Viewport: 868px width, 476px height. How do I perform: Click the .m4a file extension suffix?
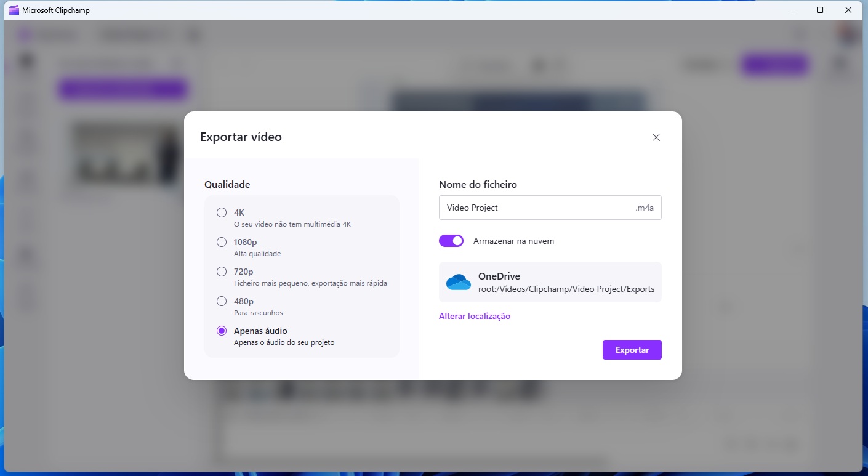[644, 208]
